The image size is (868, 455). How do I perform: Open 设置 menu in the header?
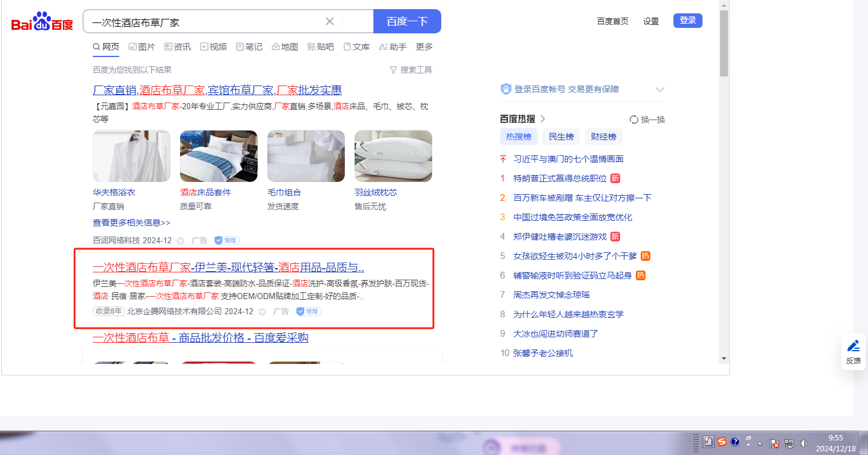click(651, 21)
